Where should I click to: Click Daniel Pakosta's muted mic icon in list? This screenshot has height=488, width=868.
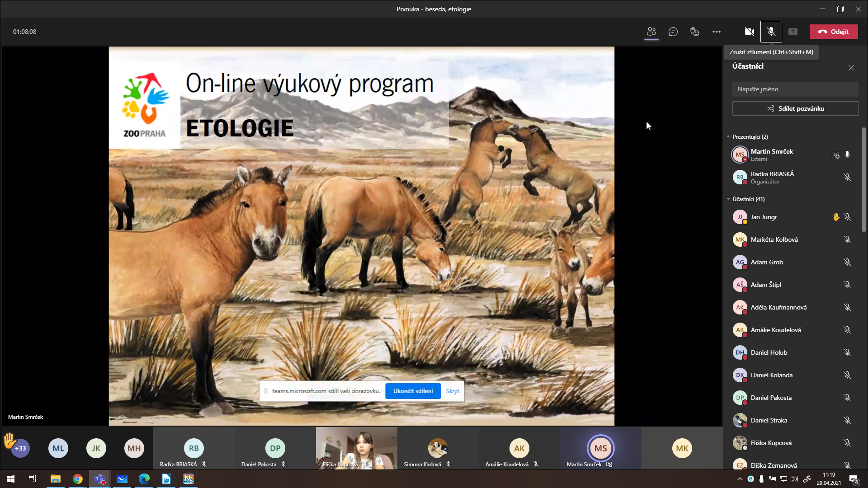[847, 398]
